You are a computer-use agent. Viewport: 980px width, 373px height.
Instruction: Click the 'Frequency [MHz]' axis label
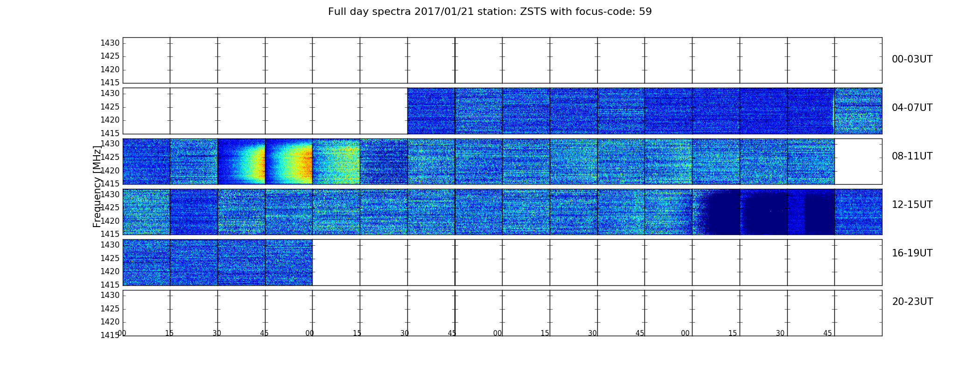click(x=97, y=186)
